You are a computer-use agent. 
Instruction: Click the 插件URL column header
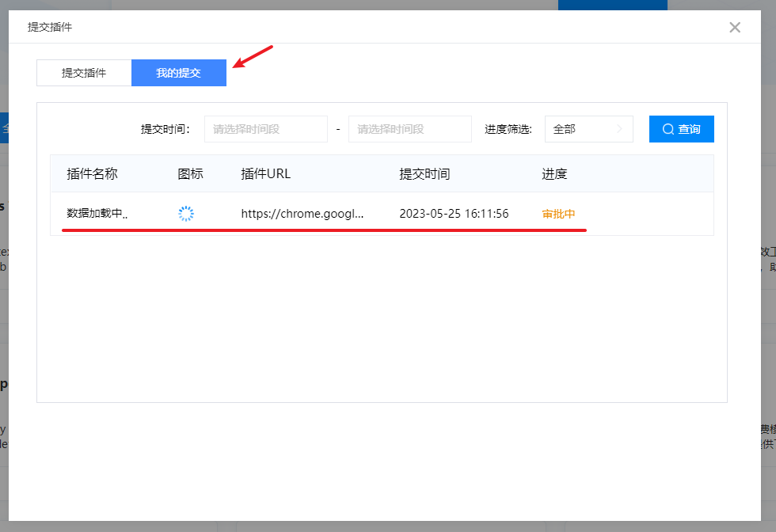pyautogui.click(x=265, y=174)
